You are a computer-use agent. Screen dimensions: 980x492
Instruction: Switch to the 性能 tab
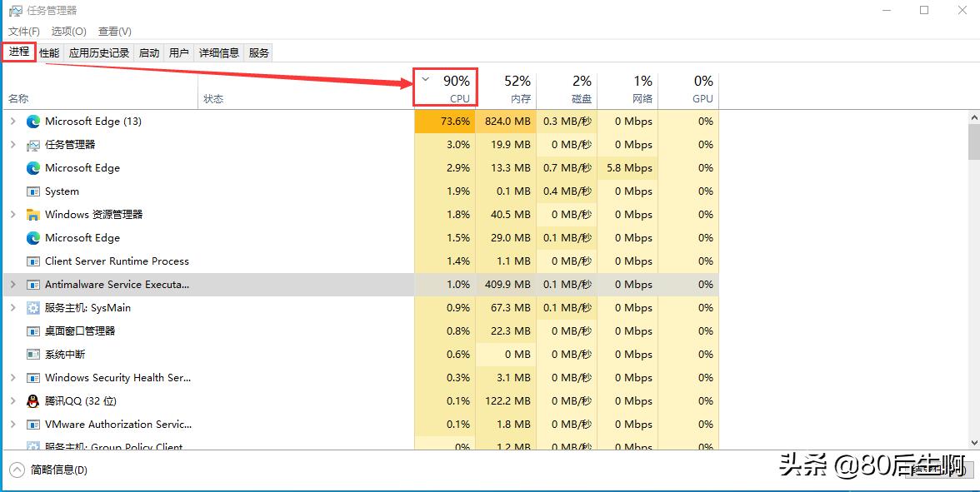pos(49,52)
